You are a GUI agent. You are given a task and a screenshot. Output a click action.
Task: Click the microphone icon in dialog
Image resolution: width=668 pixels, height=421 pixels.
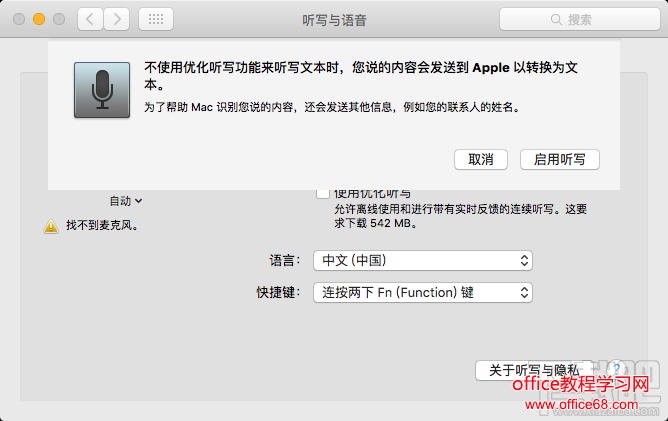[x=102, y=90]
